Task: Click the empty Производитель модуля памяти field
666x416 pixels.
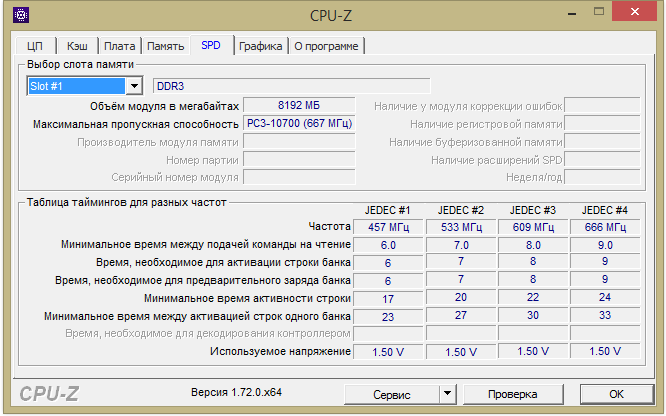Action: [x=299, y=142]
